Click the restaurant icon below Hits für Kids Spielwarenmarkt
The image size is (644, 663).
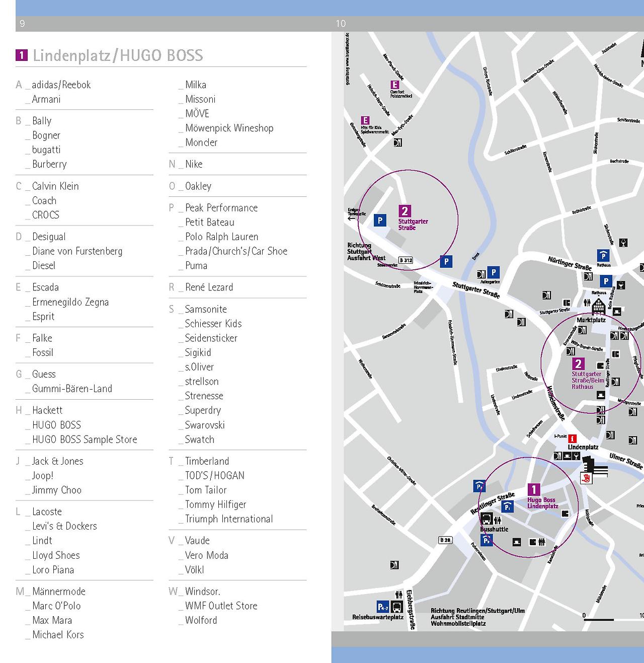(x=397, y=142)
